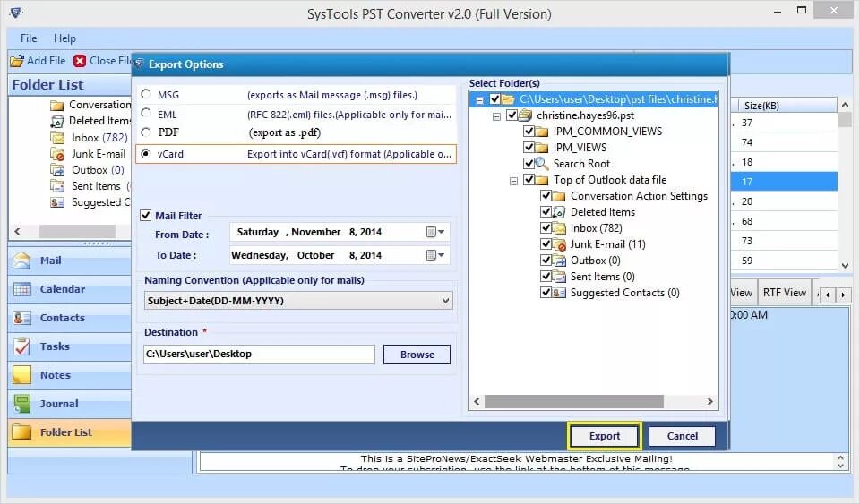The image size is (860, 504).
Task: Switch to the RTF View tab
Action: [x=785, y=293]
